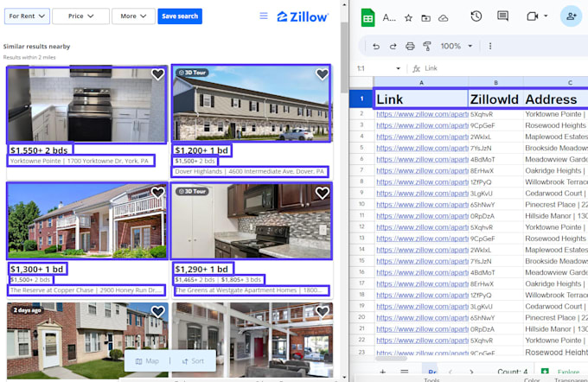588x382 pixels.
Task: Open Dover Highlands address link
Action: point(250,172)
